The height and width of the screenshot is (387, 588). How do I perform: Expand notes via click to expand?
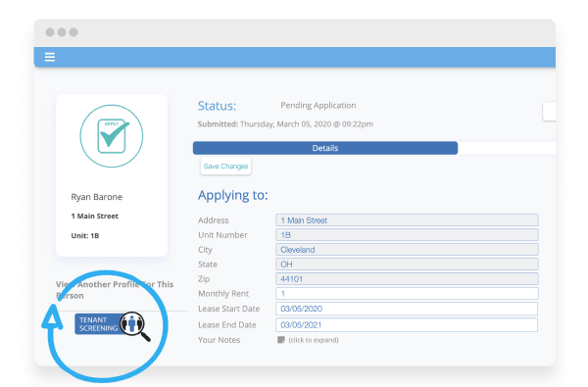314,340
